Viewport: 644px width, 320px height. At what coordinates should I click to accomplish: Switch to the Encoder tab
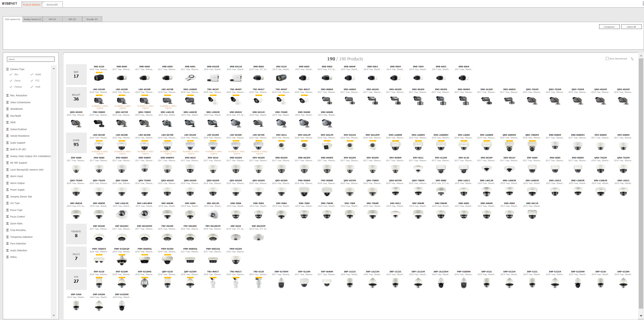tap(92, 19)
